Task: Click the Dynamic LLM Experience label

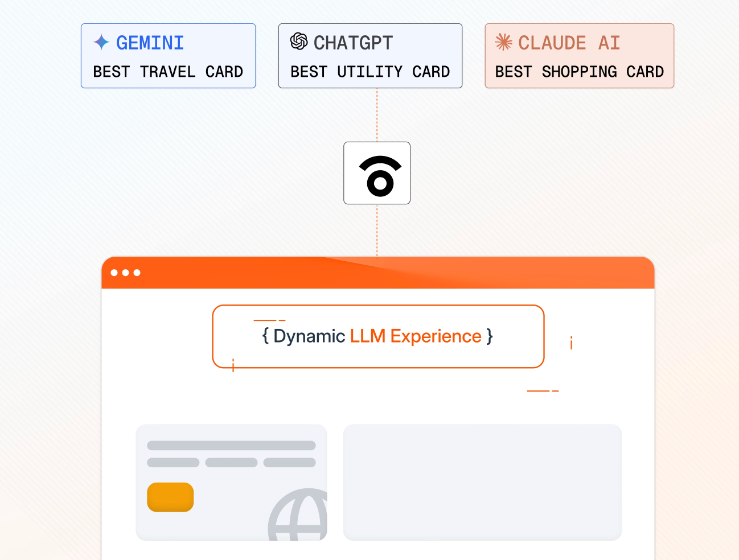Action: [x=377, y=336]
